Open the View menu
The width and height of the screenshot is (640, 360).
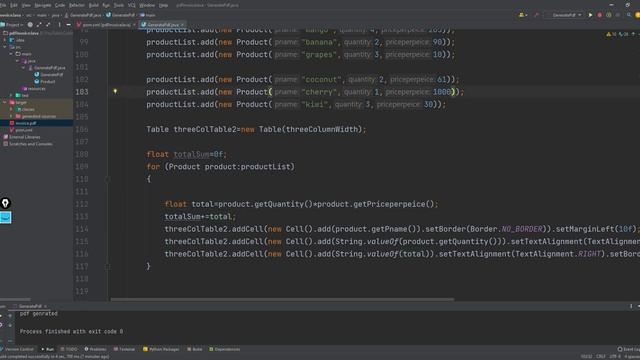(26, 5)
